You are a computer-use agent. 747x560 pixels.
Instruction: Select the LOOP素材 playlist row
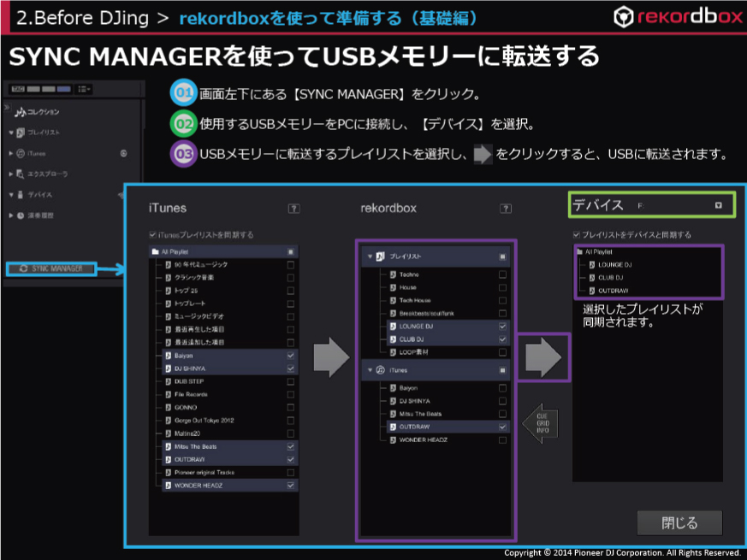click(x=448, y=352)
